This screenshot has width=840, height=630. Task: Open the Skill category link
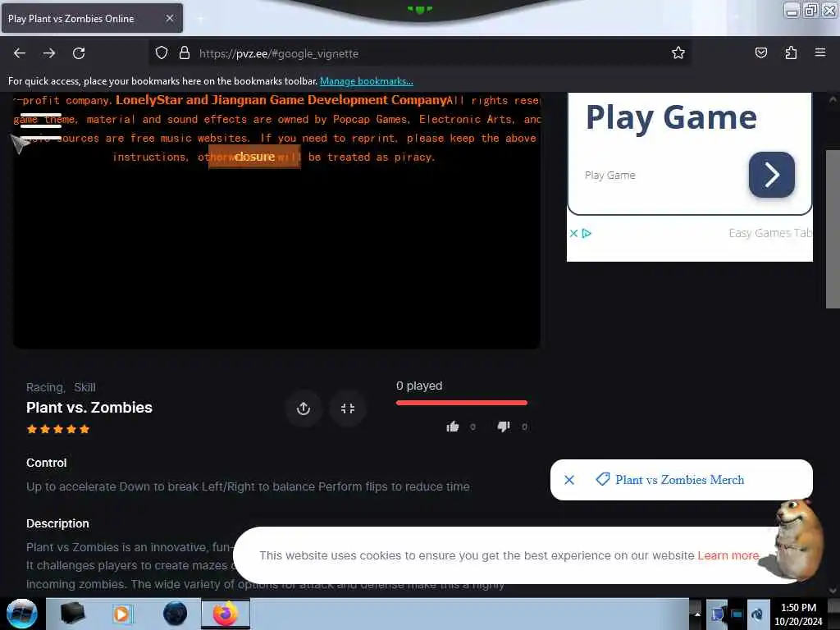(84, 387)
